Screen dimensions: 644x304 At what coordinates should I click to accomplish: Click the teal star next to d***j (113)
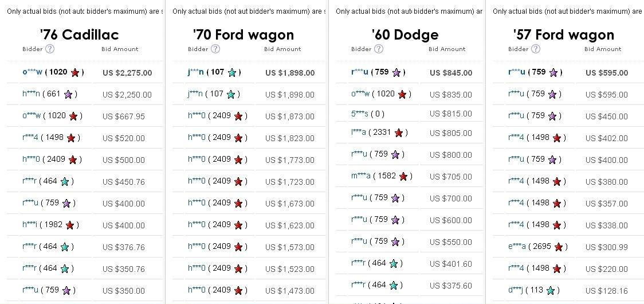pyautogui.click(x=551, y=290)
